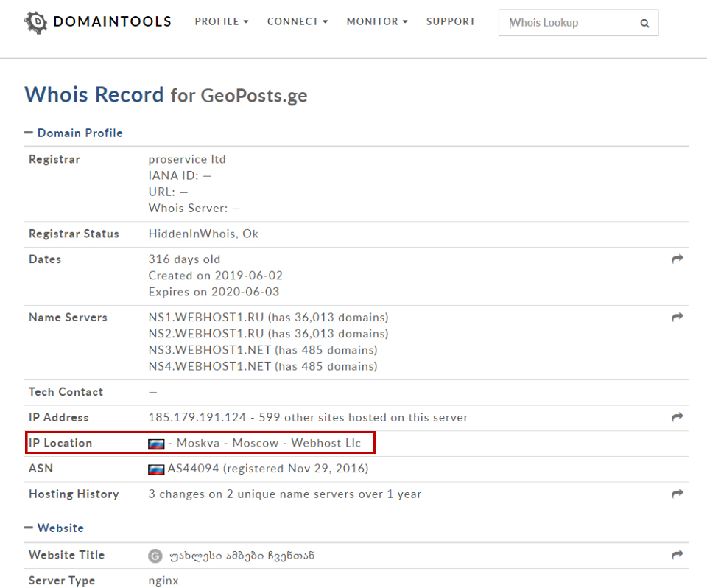
Task: Click the Georgian website title text
Action: click(242, 556)
